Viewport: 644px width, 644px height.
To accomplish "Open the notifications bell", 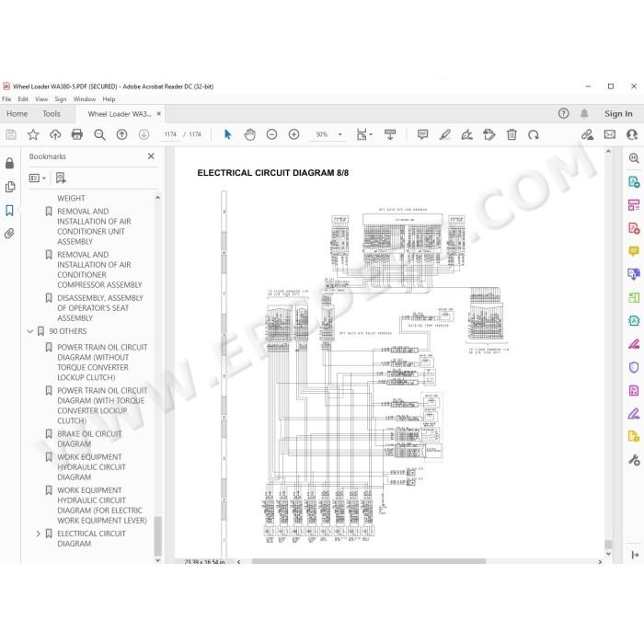I will click(x=584, y=113).
